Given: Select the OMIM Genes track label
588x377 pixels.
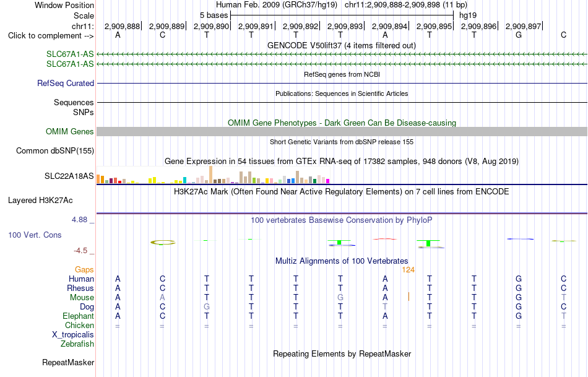Looking at the screenshot, I should pyautogui.click(x=70, y=131).
